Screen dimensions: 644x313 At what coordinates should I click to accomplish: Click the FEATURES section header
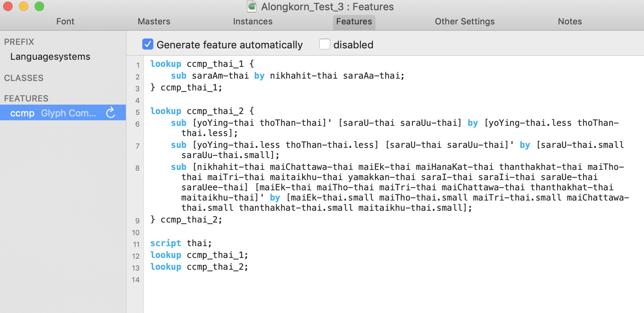tap(26, 98)
